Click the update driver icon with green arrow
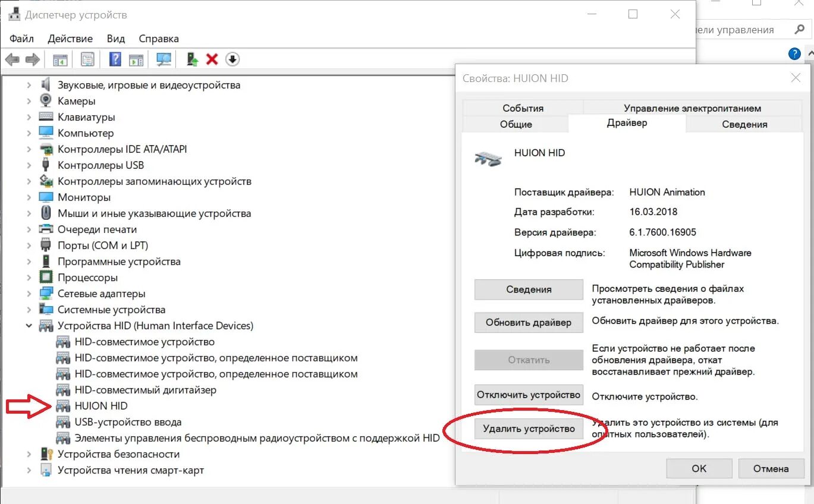The width and height of the screenshot is (814, 504). tap(192, 59)
